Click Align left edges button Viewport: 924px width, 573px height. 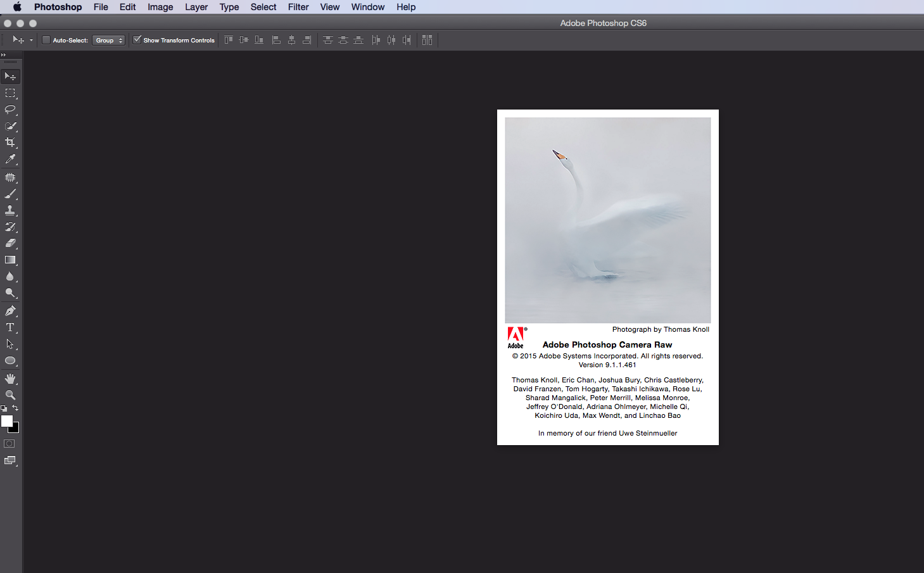pos(276,40)
